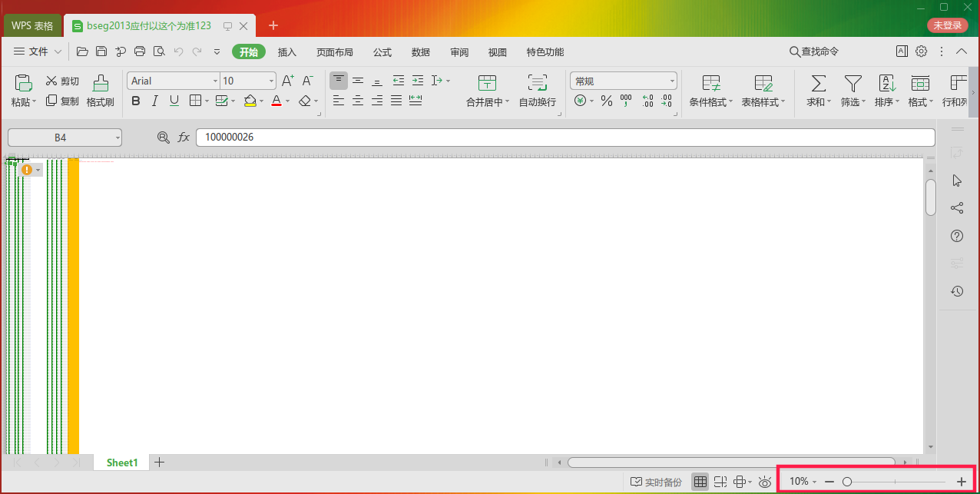980x494 pixels.
Task: Click the zoom out minus button
Action: tap(829, 482)
